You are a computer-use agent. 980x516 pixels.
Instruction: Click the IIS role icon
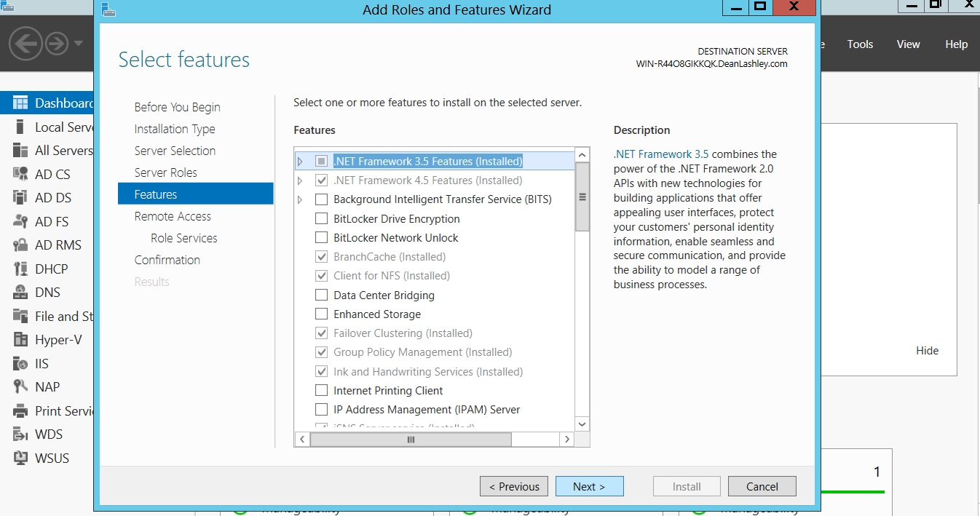tap(20, 364)
